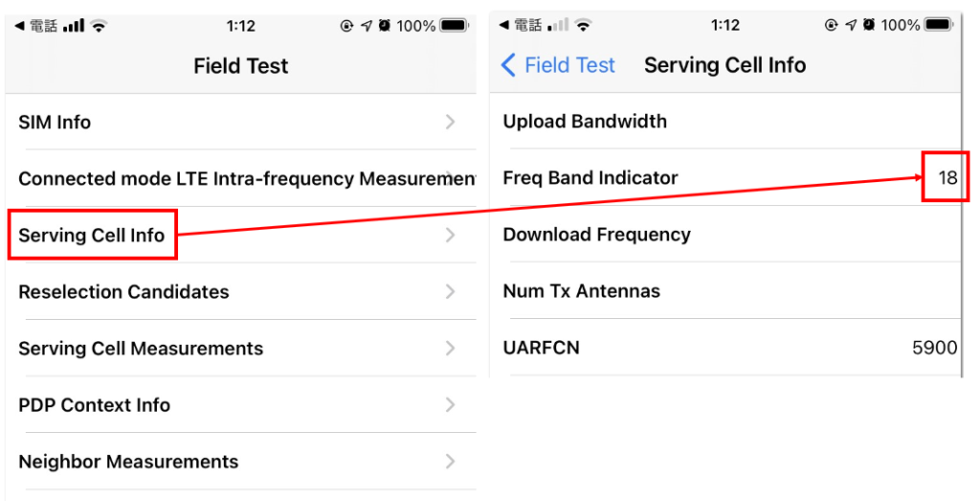Tap cellular signal bars on left screen
This screenshot has width=980, height=501.
74,26
